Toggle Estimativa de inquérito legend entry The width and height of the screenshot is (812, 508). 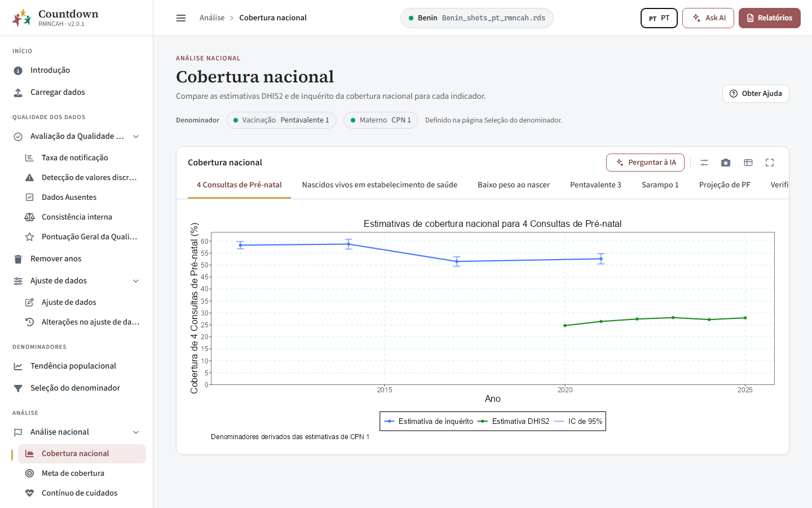pos(429,422)
